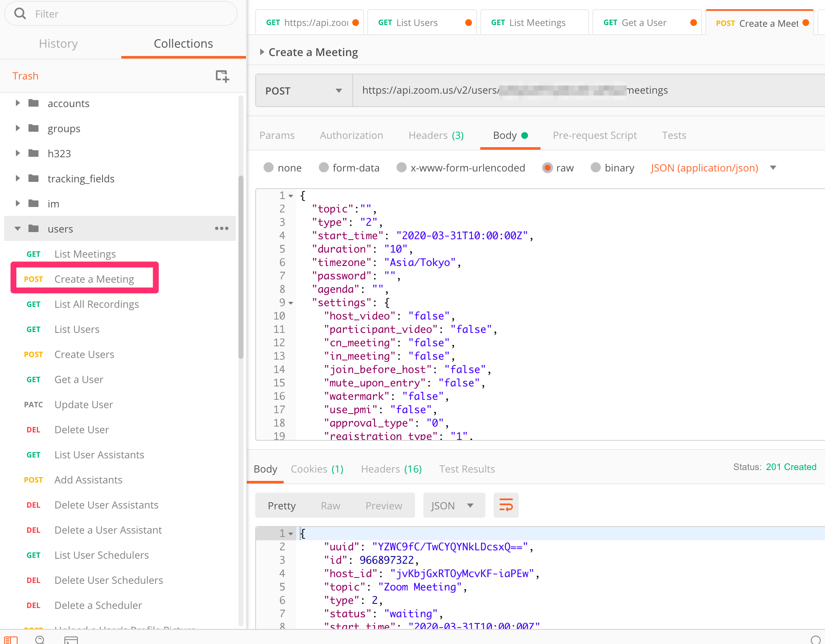Show response in Pretty view
Viewport: 825px width, 644px height.
pos(282,506)
